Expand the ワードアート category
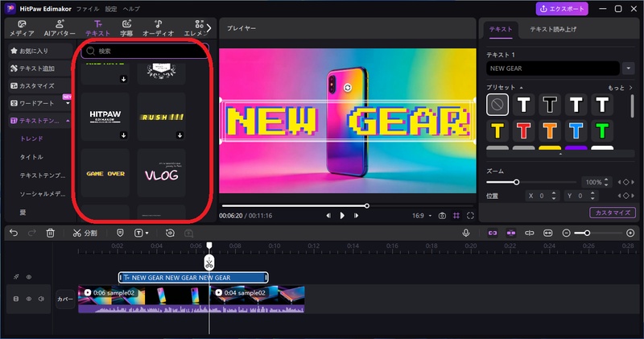This screenshot has height=339, width=644. point(39,103)
